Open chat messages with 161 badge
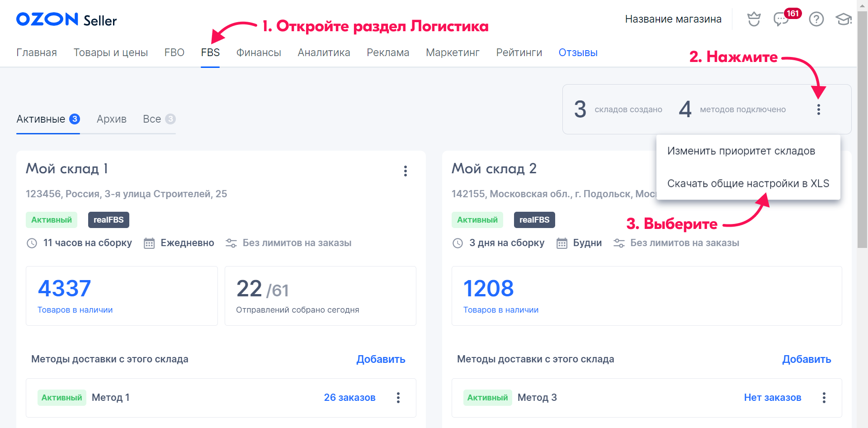This screenshot has height=428, width=868. (x=781, y=19)
